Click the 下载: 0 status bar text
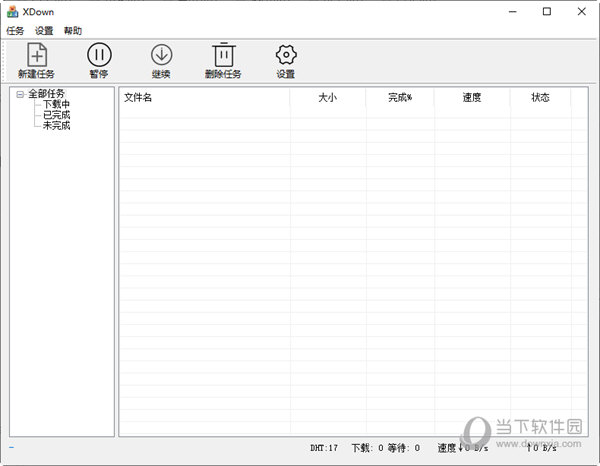 (x=367, y=448)
